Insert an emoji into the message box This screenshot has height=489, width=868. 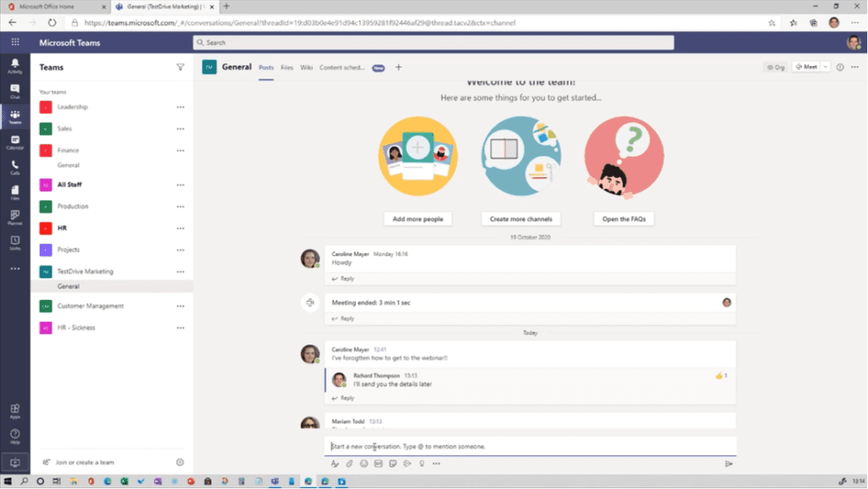coord(364,464)
